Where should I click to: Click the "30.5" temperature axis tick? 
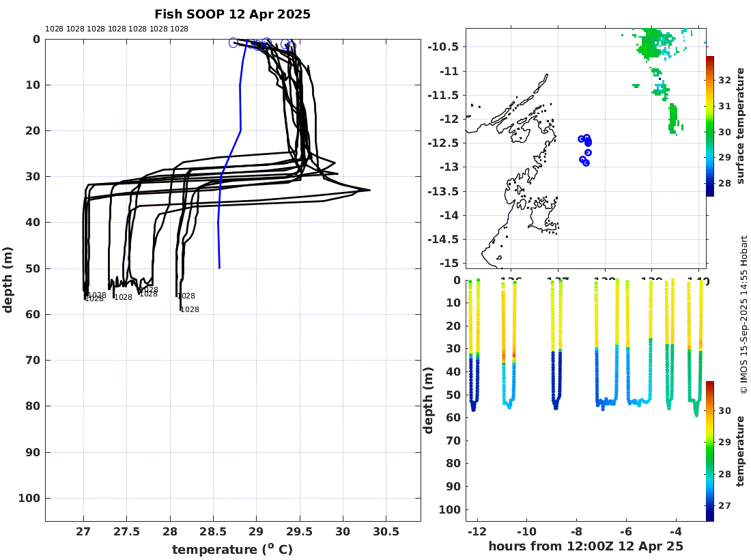point(386,532)
